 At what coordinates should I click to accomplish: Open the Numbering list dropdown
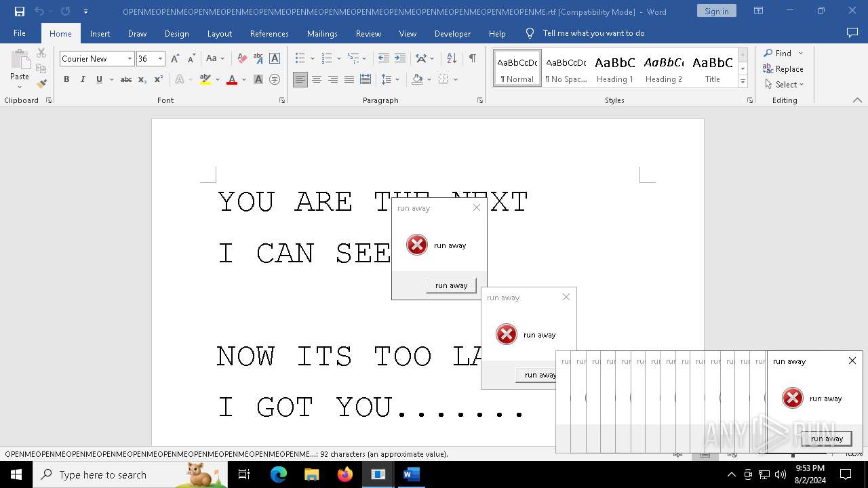coord(339,59)
